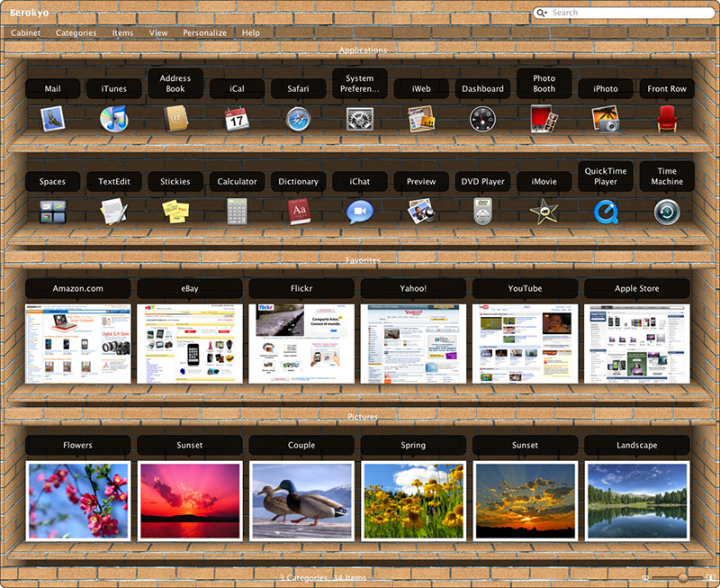Open the iPhoto camera icon
The height and width of the screenshot is (588, 720).
point(605,120)
